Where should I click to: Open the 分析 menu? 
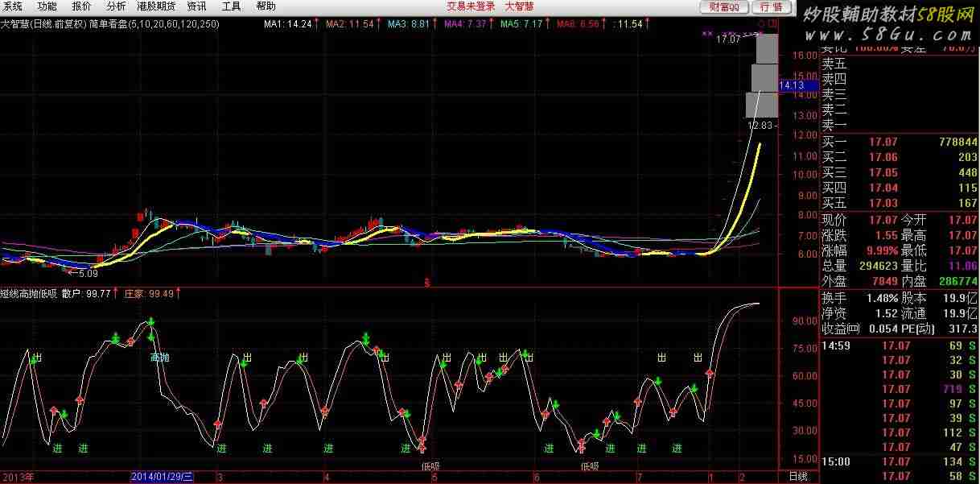click(x=117, y=6)
